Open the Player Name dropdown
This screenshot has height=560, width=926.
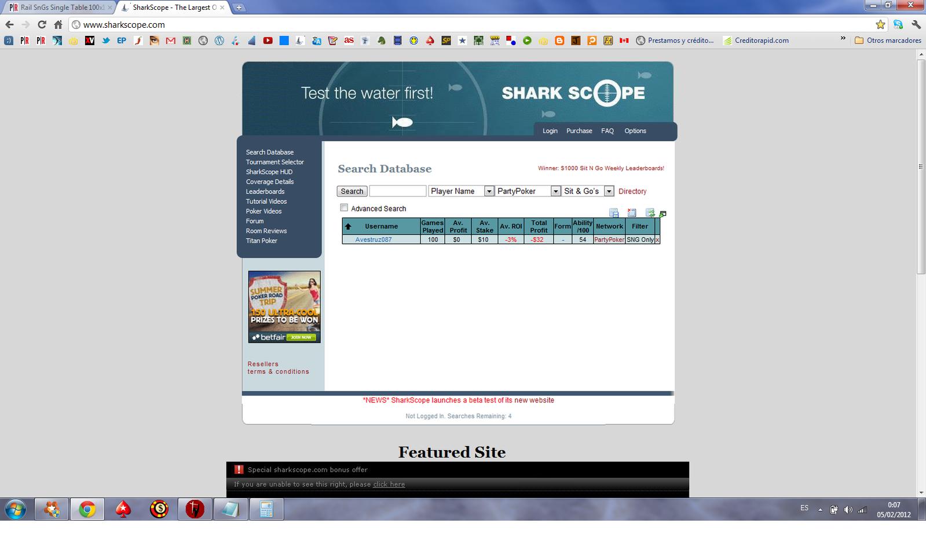(x=461, y=191)
